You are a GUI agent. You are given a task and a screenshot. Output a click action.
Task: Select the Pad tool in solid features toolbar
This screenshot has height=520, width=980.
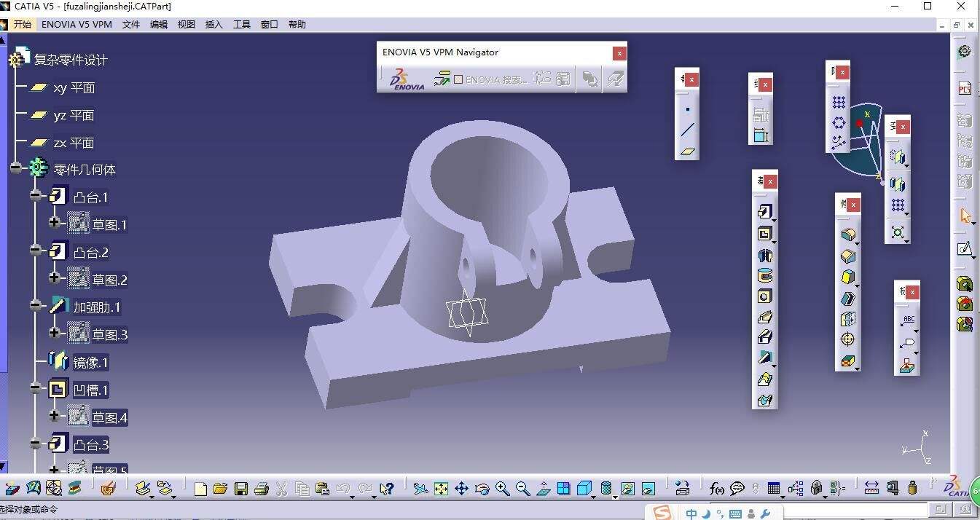tap(764, 212)
